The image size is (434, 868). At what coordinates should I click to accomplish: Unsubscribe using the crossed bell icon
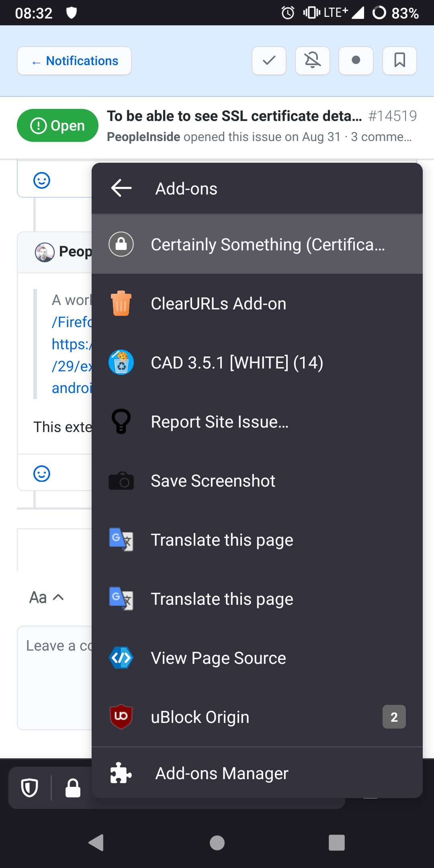click(x=312, y=61)
